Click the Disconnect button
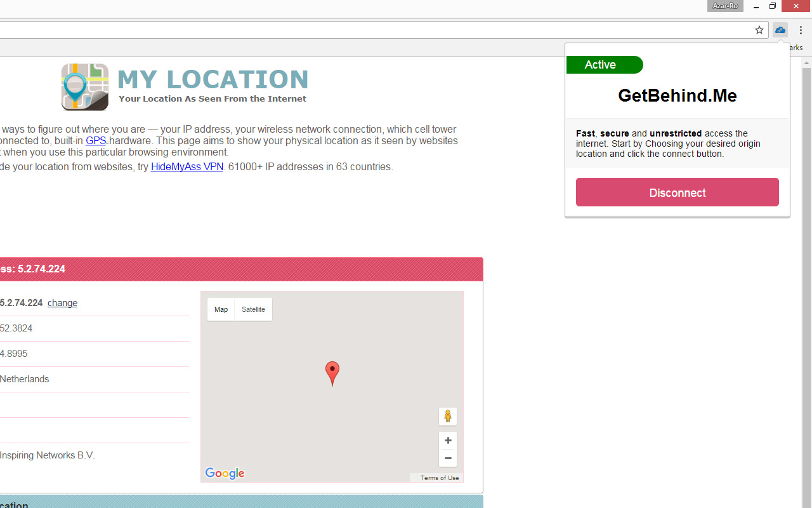Viewport: 812px width, 508px height. (678, 192)
